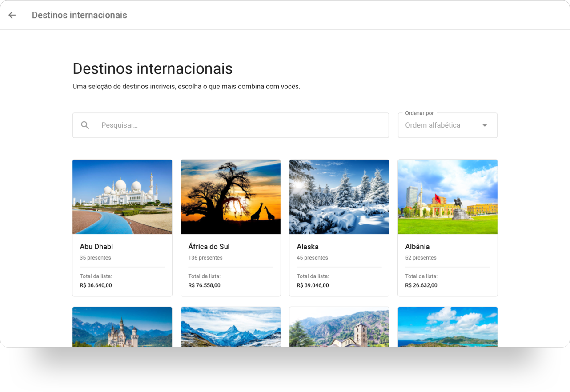The width and height of the screenshot is (570, 392).
Task: Click the Abu Dhabi card title
Action: pyautogui.click(x=96, y=247)
